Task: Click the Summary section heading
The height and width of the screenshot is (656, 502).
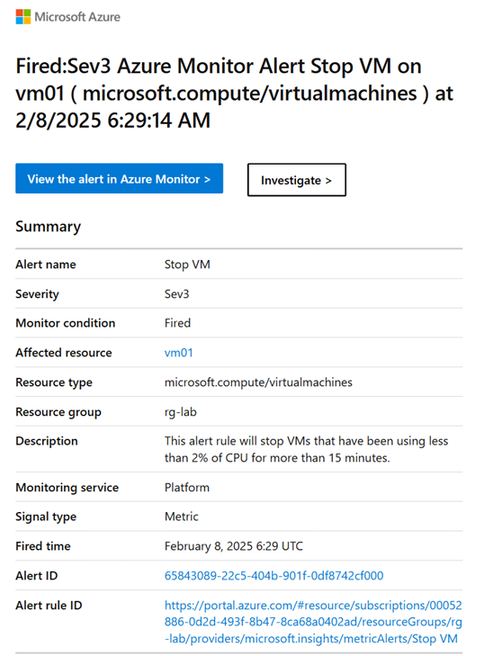Action: 48,226
